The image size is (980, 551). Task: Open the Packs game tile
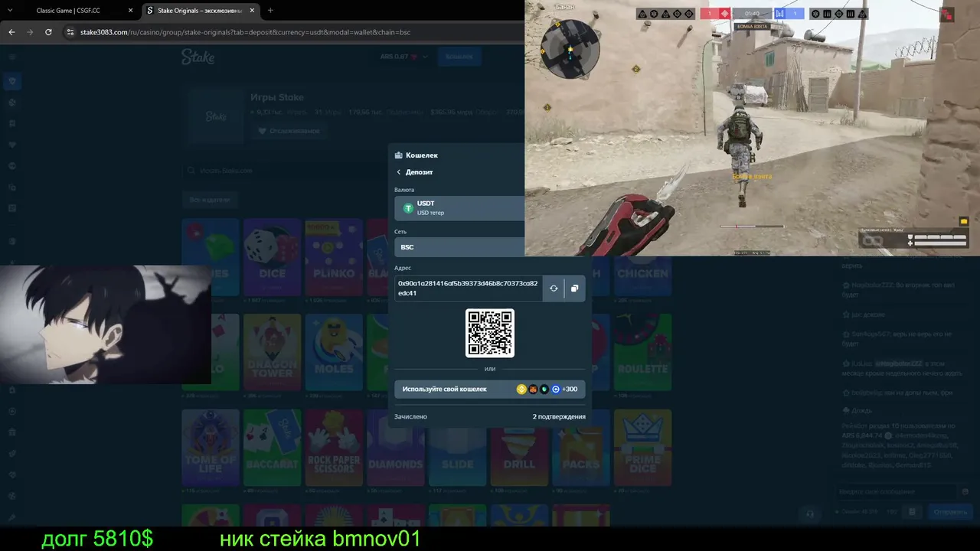click(x=580, y=456)
